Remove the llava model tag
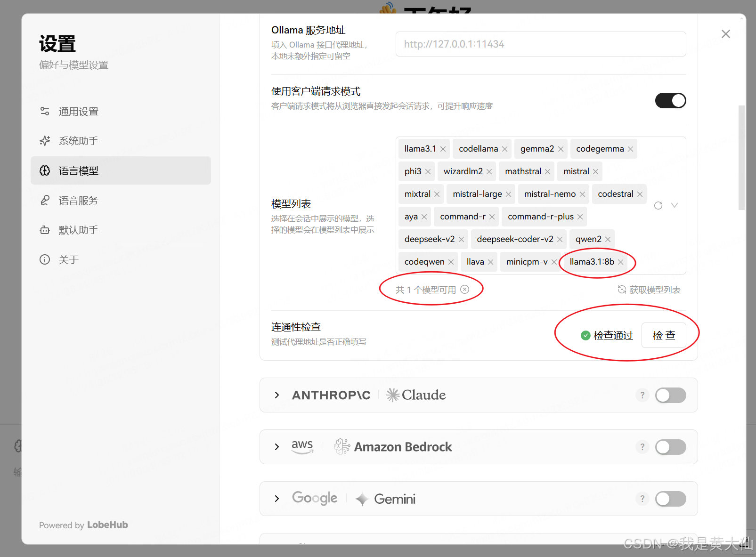 tap(490, 262)
